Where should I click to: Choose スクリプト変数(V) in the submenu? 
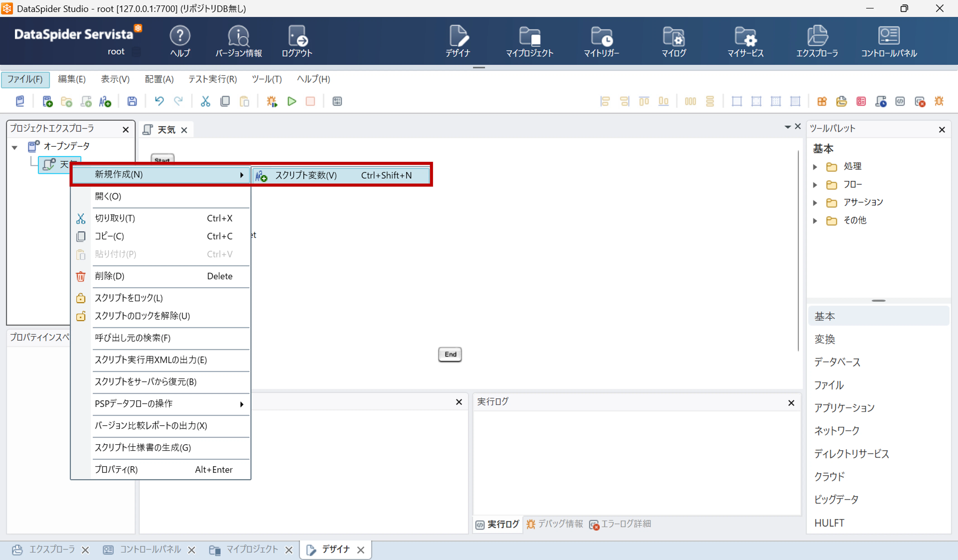(341, 176)
